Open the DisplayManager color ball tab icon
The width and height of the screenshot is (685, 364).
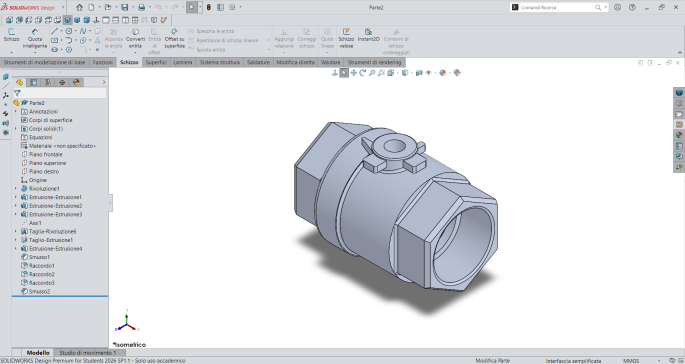coord(76,82)
